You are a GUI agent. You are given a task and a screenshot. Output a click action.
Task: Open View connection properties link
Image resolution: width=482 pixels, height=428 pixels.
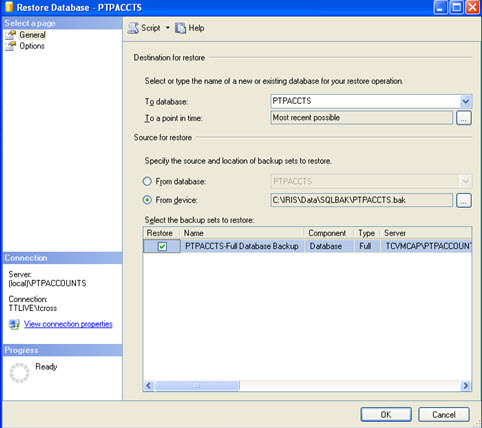pyautogui.click(x=68, y=324)
